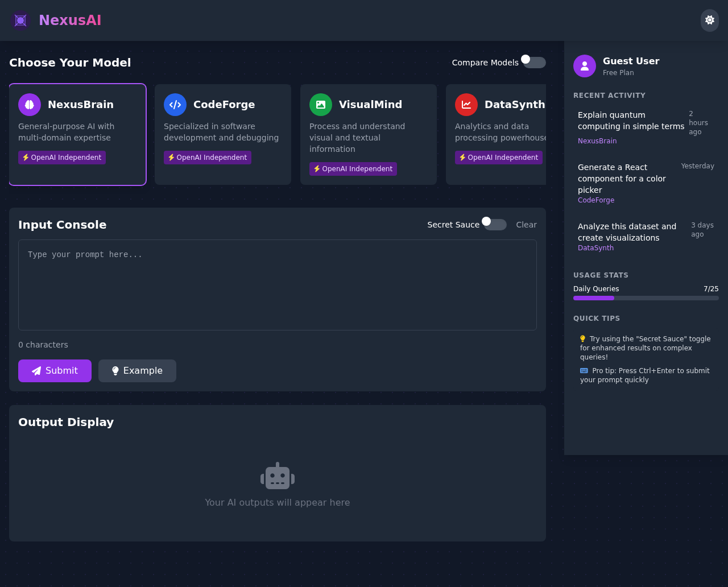
Task: Click the prompt input area
Action: click(x=278, y=284)
